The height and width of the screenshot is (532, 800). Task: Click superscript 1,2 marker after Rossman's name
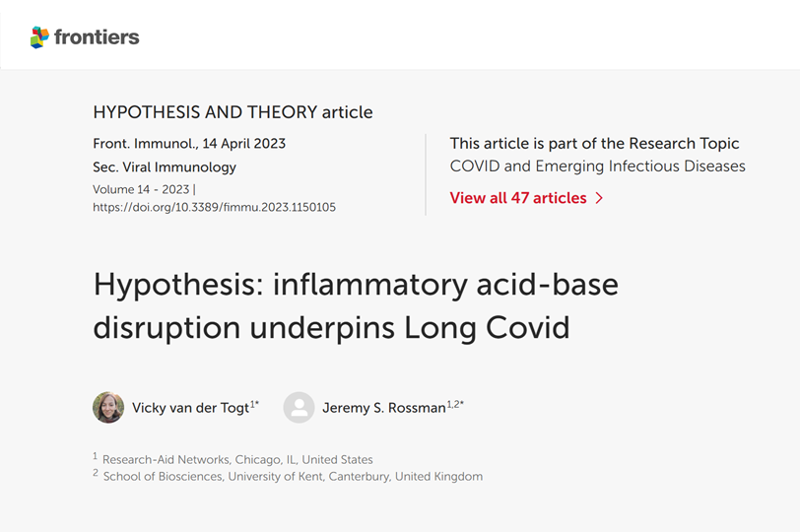click(x=455, y=403)
